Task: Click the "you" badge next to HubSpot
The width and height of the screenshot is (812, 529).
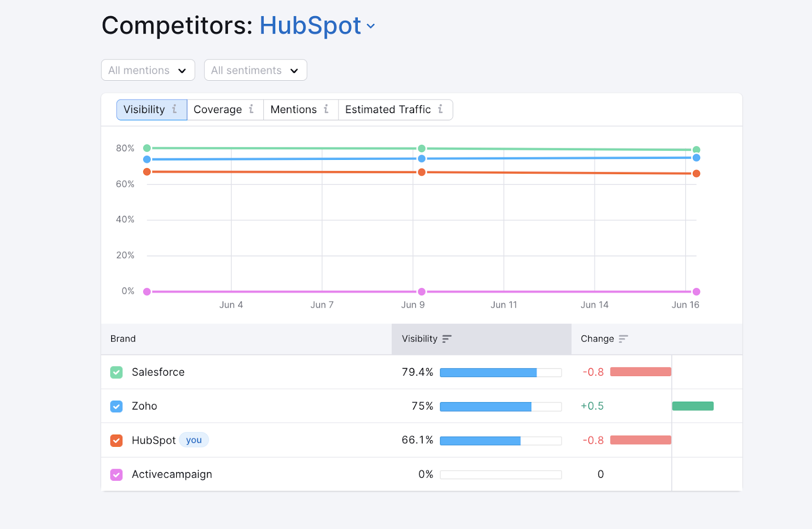Action: point(194,440)
